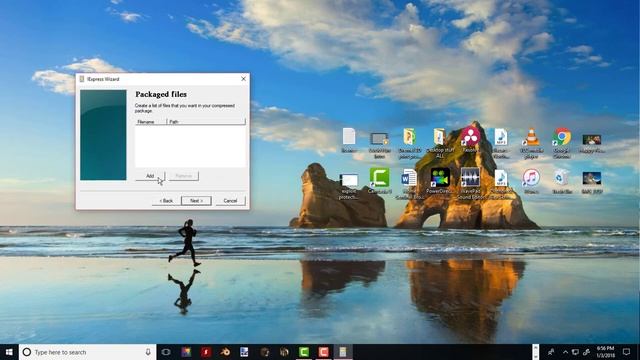Select the VLC media player desktop icon
The width and height of the screenshot is (640, 360).
point(531,143)
